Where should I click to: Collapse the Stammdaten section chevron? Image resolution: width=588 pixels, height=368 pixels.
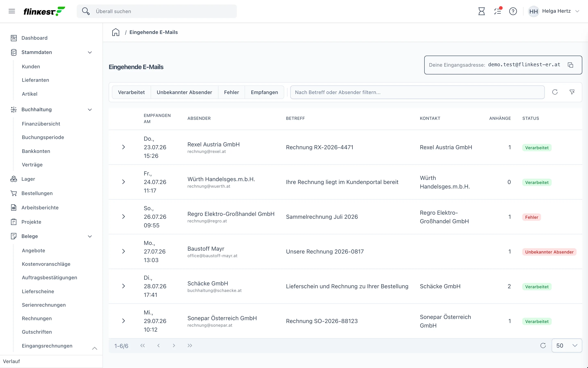point(90,52)
